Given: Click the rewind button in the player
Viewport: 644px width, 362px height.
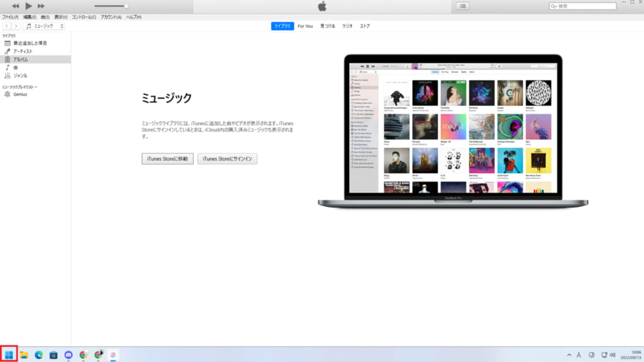Looking at the screenshot, I should [x=15, y=6].
